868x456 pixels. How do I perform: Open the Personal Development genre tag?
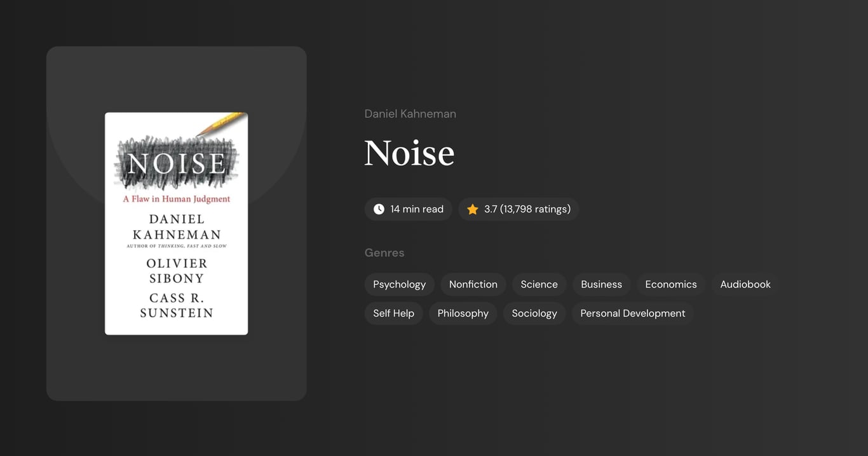(x=633, y=313)
